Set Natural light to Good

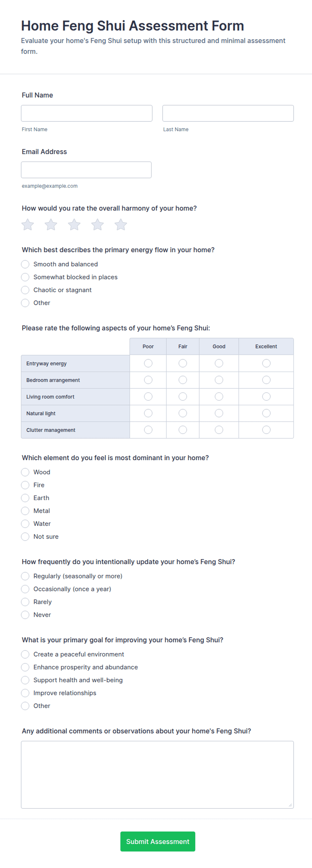(219, 413)
